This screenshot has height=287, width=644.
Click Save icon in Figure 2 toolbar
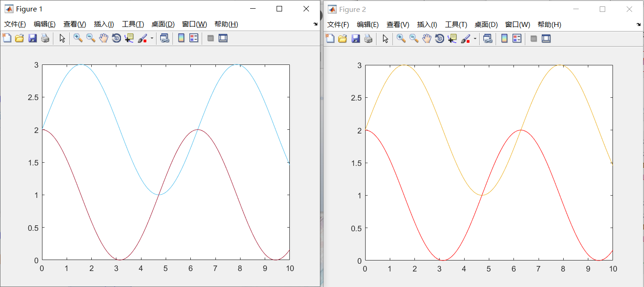coord(356,39)
